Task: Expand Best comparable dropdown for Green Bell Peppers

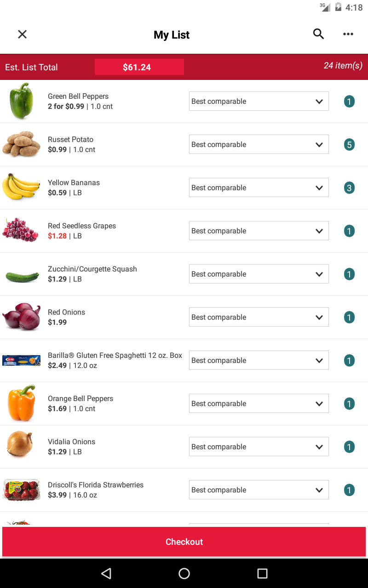Action: point(259,101)
